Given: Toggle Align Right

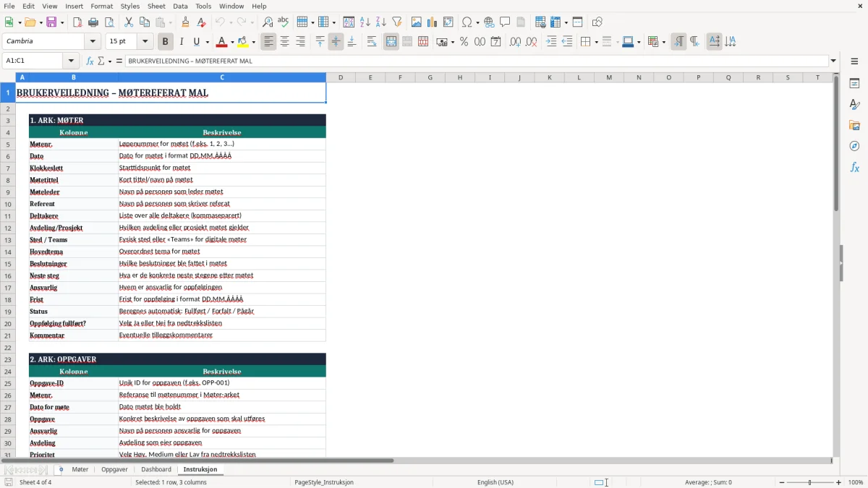Looking at the screenshot, I should pyautogui.click(x=300, y=42).
